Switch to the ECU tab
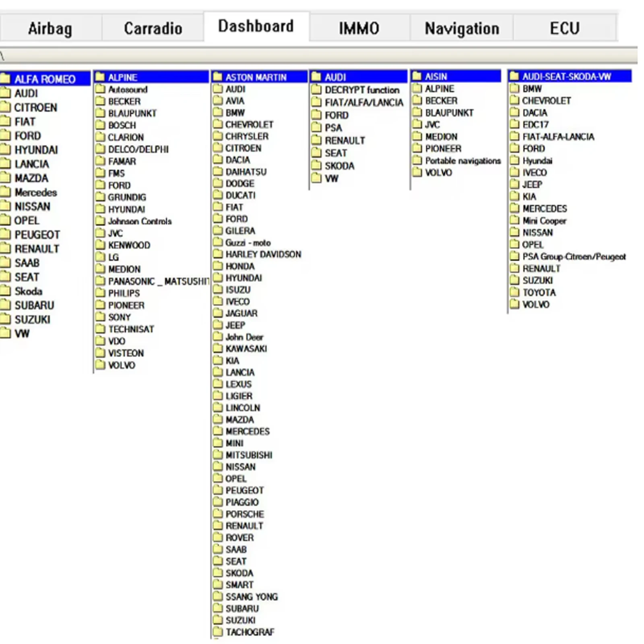Image resolution: width=644 pixels, height=644 pixels. tap(565, 28)
